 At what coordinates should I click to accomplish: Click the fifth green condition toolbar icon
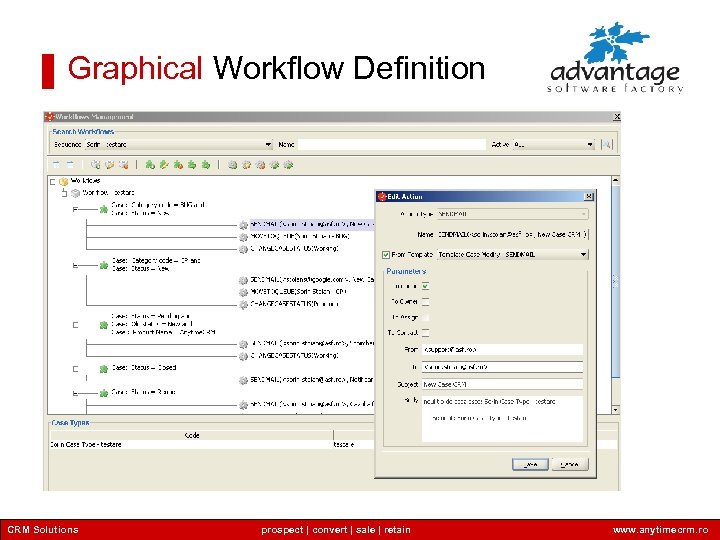click(206, 164)
